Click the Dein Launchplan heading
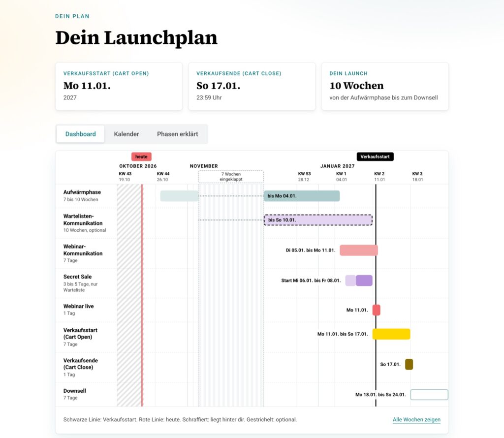 click(136, 37)
